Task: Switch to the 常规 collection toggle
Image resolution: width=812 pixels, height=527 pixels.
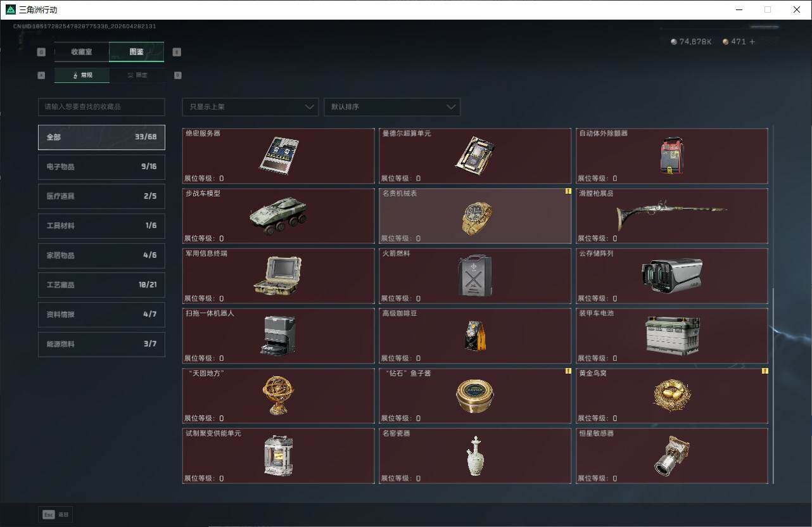Action: (82, 75)
